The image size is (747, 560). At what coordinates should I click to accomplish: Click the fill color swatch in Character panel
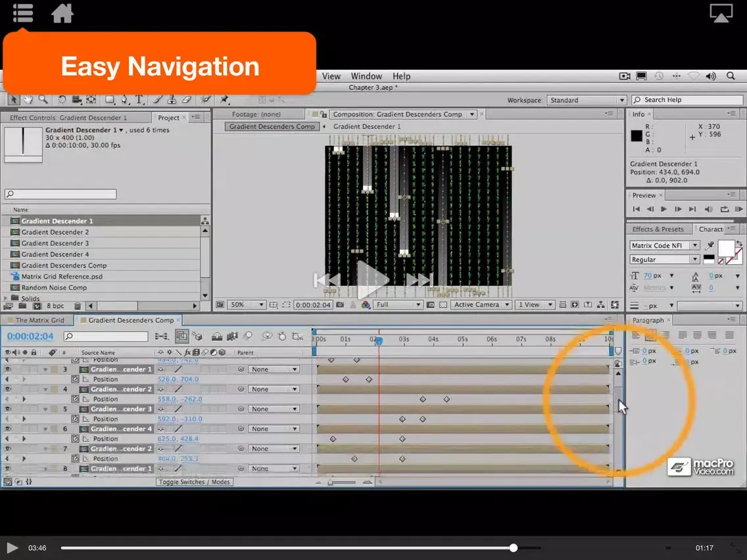726,248
